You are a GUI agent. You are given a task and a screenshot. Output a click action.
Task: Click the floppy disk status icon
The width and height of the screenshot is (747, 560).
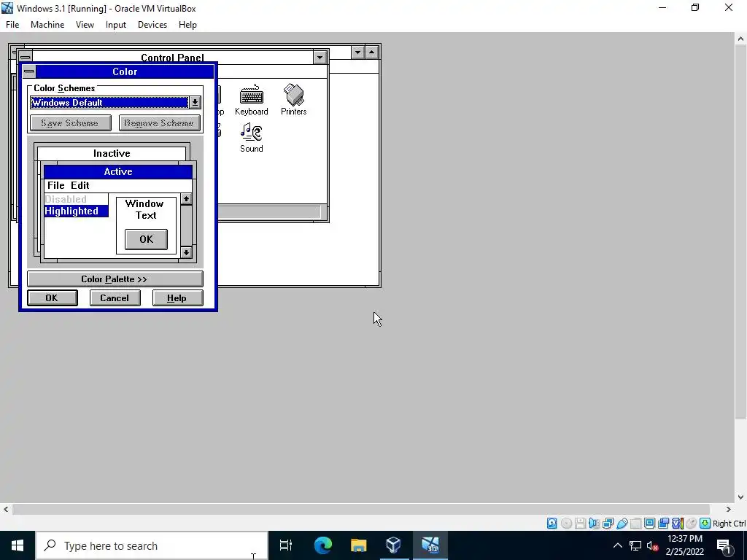[x=580, y=524]
